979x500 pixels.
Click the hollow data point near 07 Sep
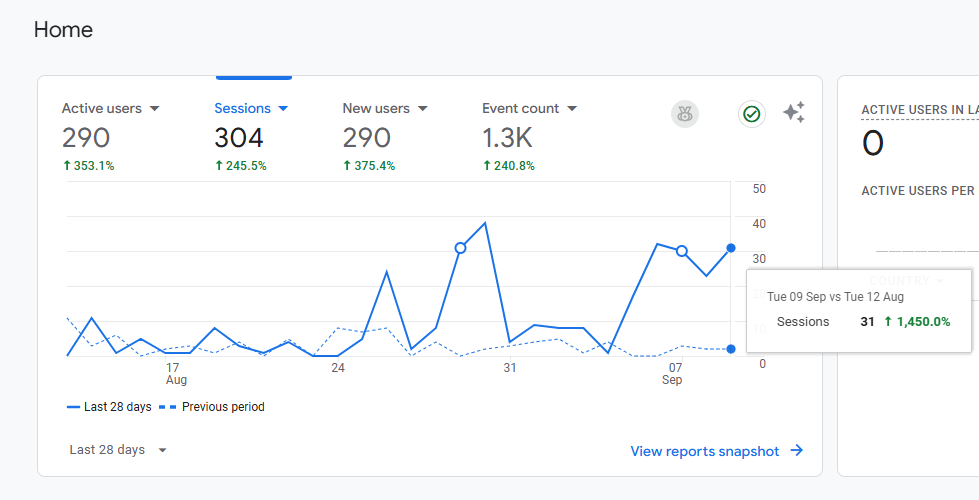click(682, 251)
